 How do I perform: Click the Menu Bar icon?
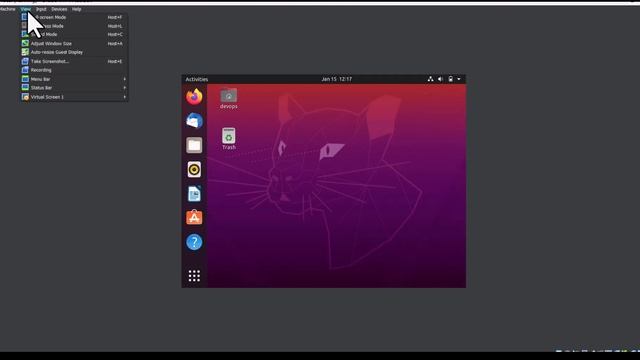tap(25, 79)
